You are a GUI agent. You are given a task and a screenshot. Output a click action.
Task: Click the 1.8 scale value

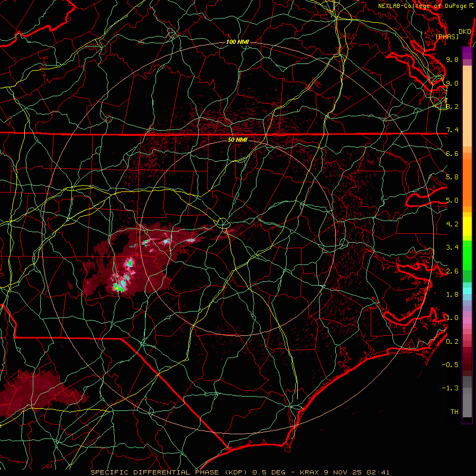pos(452,295)
